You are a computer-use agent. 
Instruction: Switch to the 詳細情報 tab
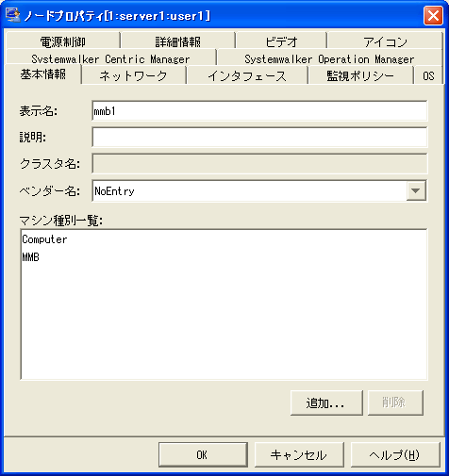pyautogui.click(x=178, y=41)
